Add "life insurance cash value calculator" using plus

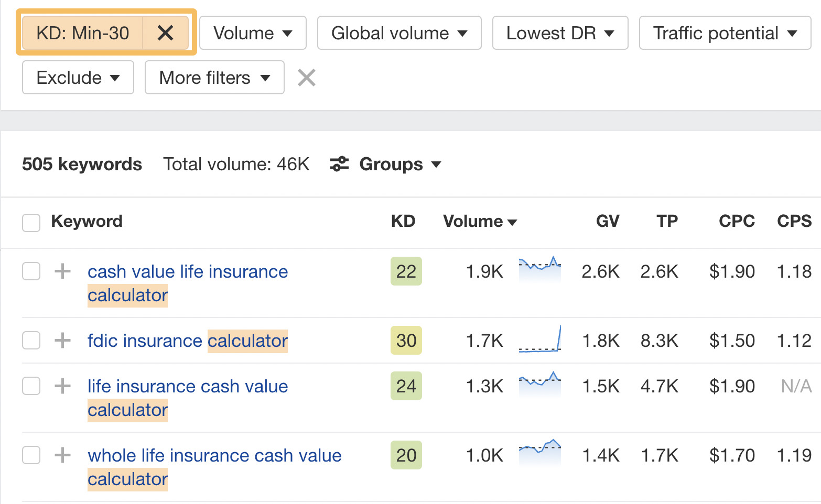tap(62, 386)
